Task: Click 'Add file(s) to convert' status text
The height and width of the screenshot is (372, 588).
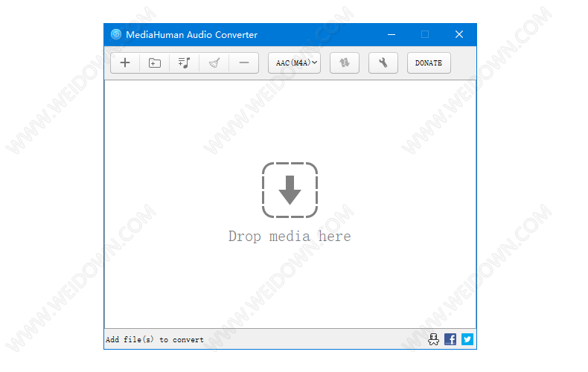Action: [x=155, y=340]
